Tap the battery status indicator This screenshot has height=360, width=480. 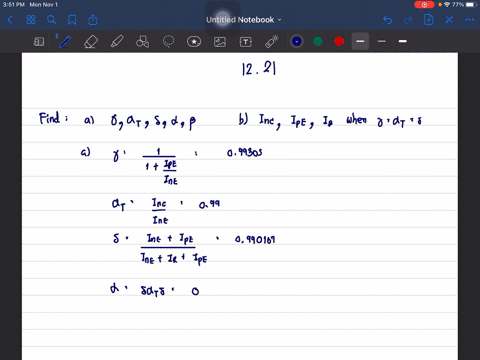pos(471,5)
